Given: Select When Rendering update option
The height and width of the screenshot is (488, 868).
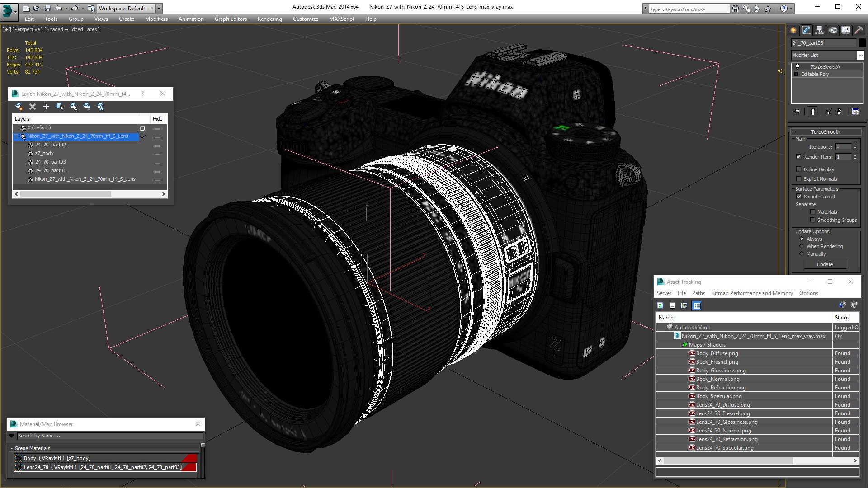Looking at the screenshot, I should click(x=802, y=246).
